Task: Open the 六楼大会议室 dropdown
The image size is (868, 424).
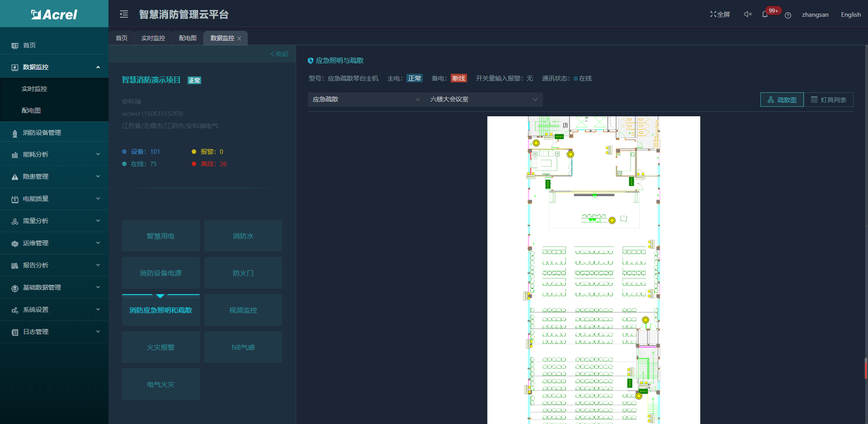Action: click(484, 100)
